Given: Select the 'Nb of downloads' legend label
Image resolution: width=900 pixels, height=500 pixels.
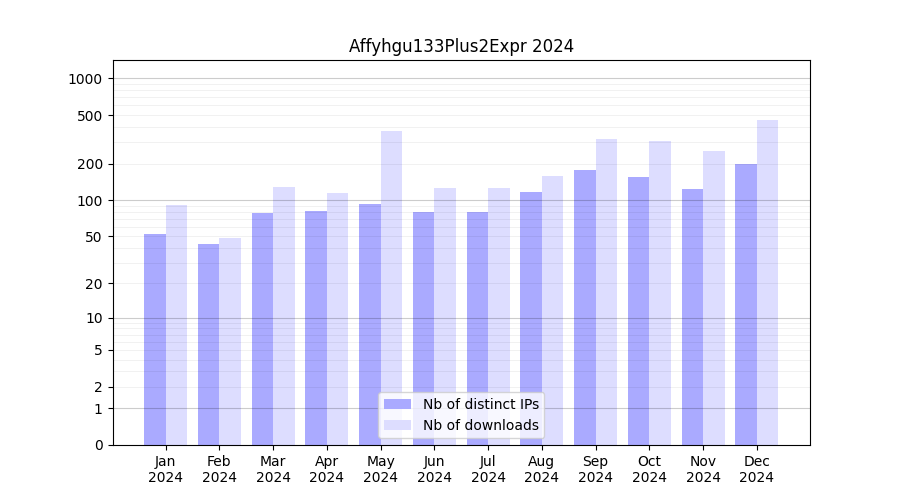Looking at the screenshot, I should click(x=480, y=425).
